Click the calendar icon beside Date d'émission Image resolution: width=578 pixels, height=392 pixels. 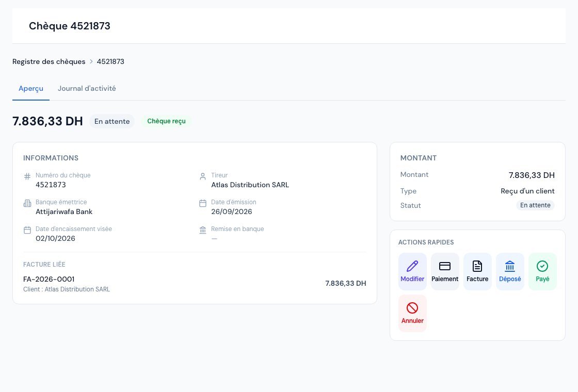203,203
